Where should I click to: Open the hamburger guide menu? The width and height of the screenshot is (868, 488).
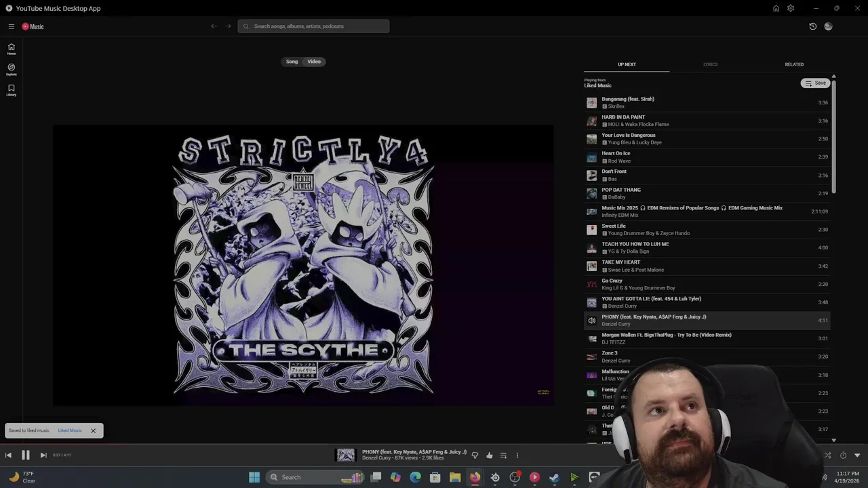point(11,26)
